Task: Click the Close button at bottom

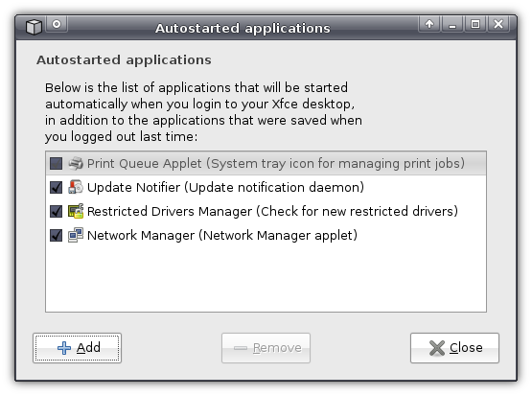Action: tap(454, 348)
